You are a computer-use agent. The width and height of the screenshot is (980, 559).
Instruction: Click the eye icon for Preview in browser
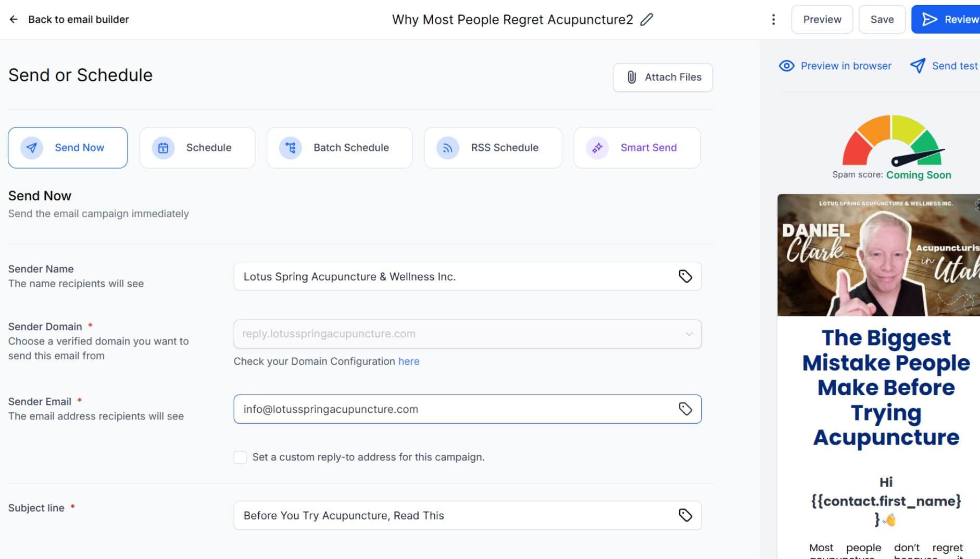click(x=786, y=66)
